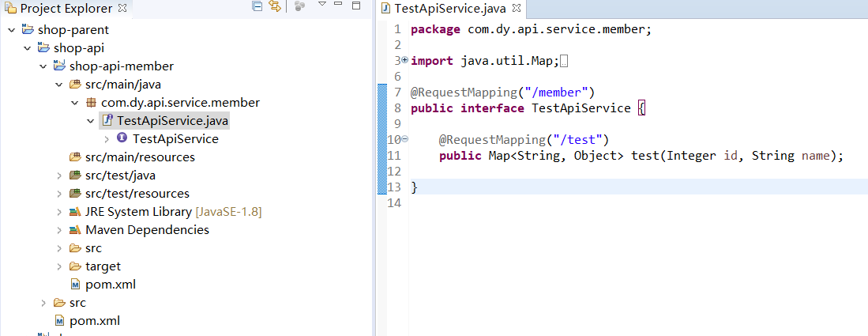Screen dimensions: 868x336
Task: Toggle Link with Editor icon
Action: pyautogui.click(x=275, y=6)
